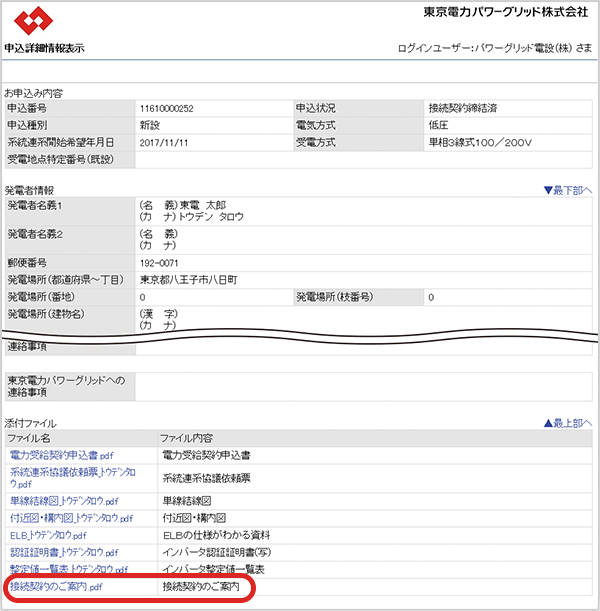Open 単線結線図_トウデンタロウ.pdf file
Viewport: 600px width, 611px height.
pos(64,501)
